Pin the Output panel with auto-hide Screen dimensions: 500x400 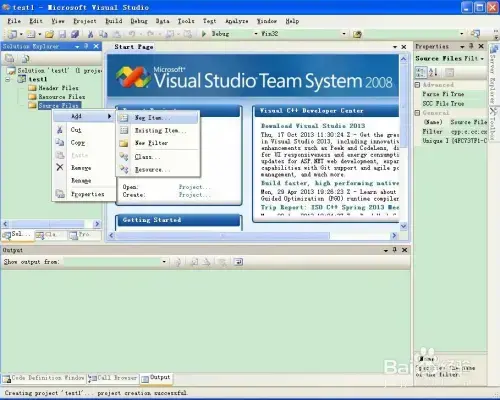click(395, 250)
